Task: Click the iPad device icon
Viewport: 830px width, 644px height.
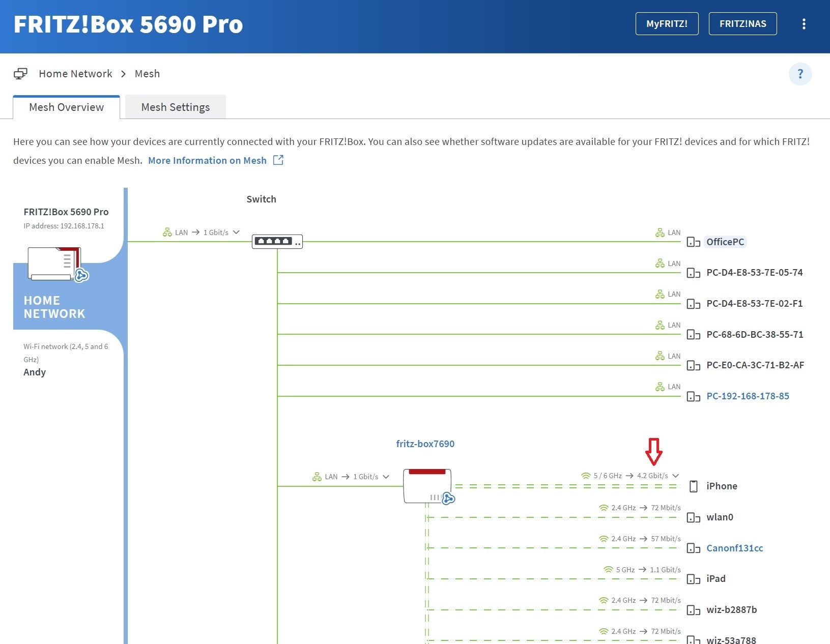Action: (694, 579)
